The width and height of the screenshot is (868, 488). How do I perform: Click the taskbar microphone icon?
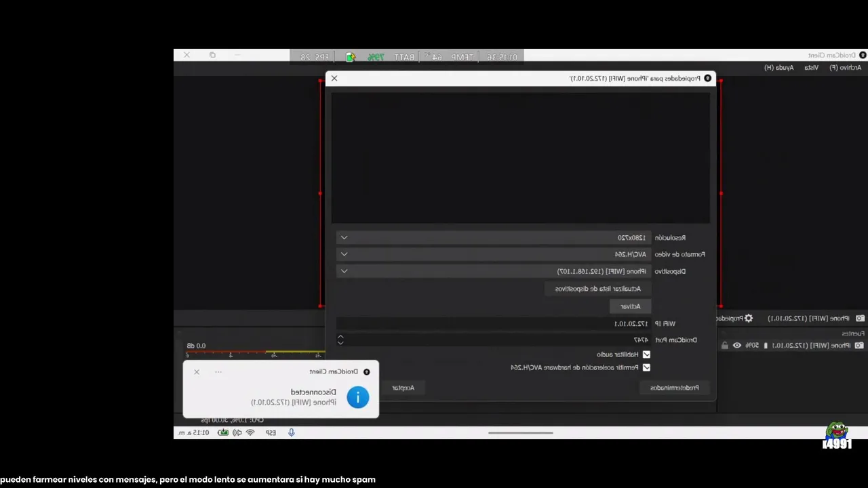[292, 432]
